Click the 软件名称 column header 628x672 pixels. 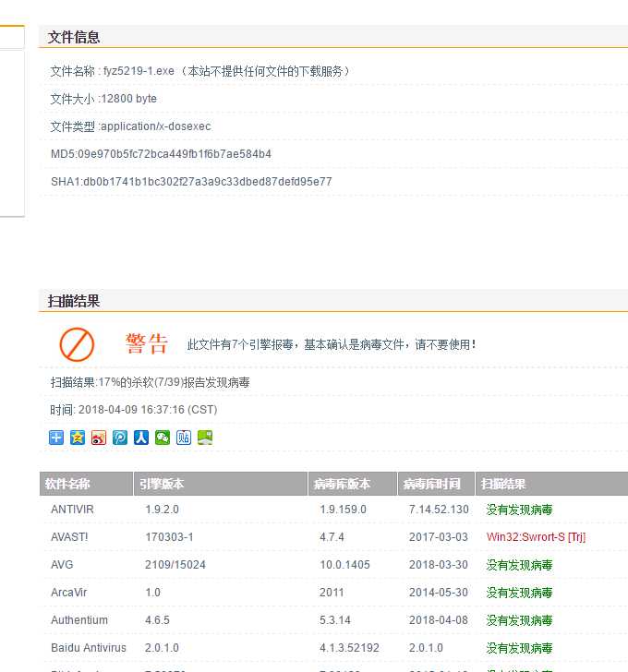[86, 484]
